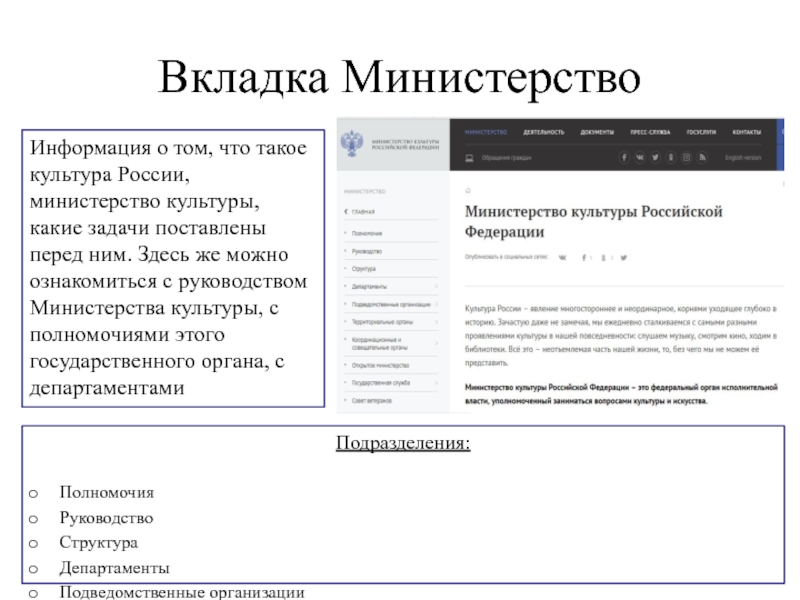Share the page via Twitter icon below title
The image size is (800, 600).
pyautogui.click(x=624, y=258)
